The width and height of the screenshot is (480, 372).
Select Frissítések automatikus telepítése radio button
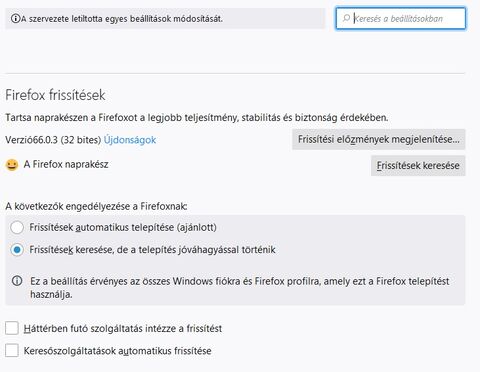pyautogui.click(x=17, y=227)
